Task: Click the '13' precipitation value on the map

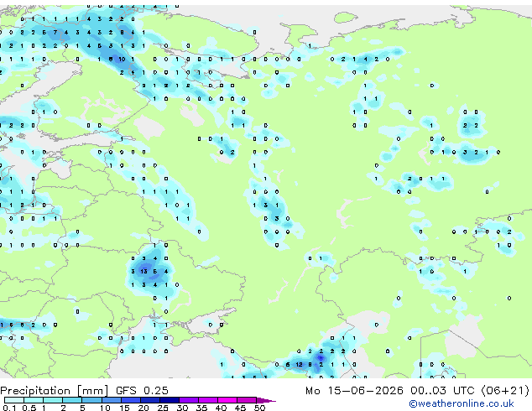Action: point(143,271)
